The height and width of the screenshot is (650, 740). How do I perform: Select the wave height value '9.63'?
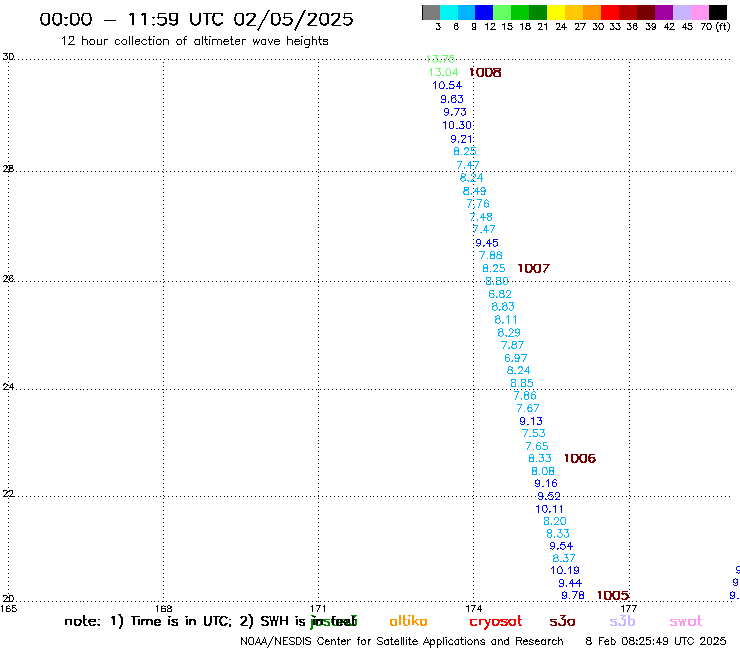pos(452,99)
